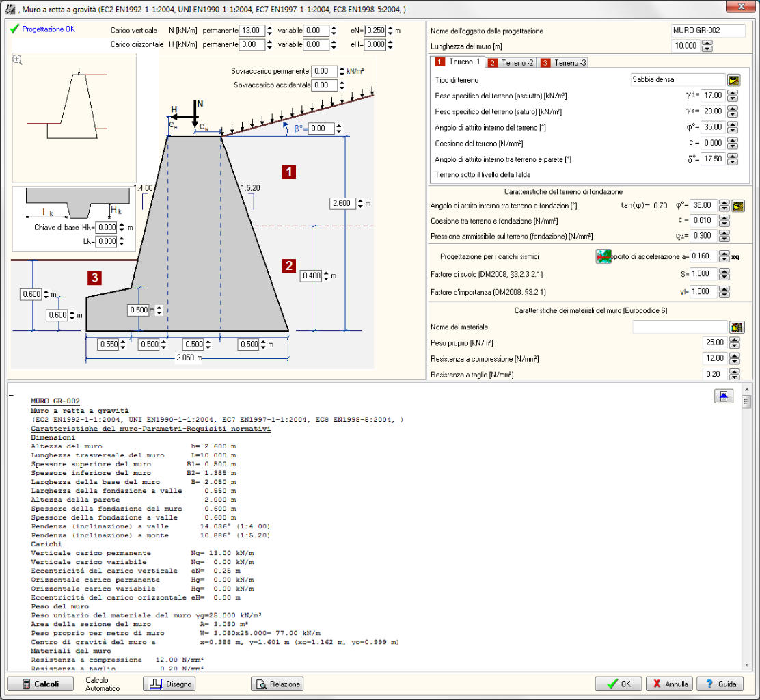Viewport: 760px width, 700px height.
Task: Click the eN eccentricity field 0.250
Action: tap(375, 31)
